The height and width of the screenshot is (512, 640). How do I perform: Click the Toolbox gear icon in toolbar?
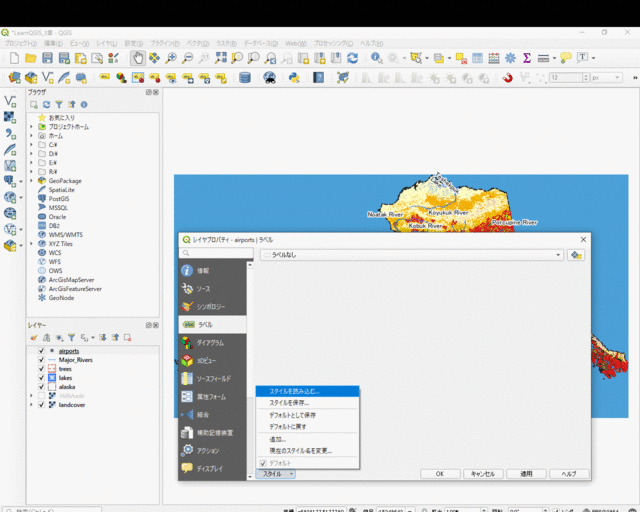click(510, 58)
